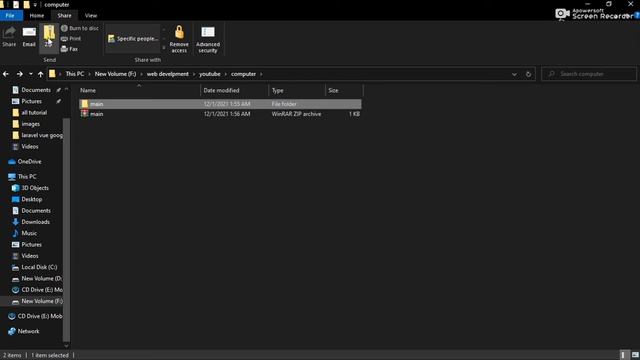Sort by Name column header
The image size is (640, 360).
pyautogui.click(x=139, y=90)
